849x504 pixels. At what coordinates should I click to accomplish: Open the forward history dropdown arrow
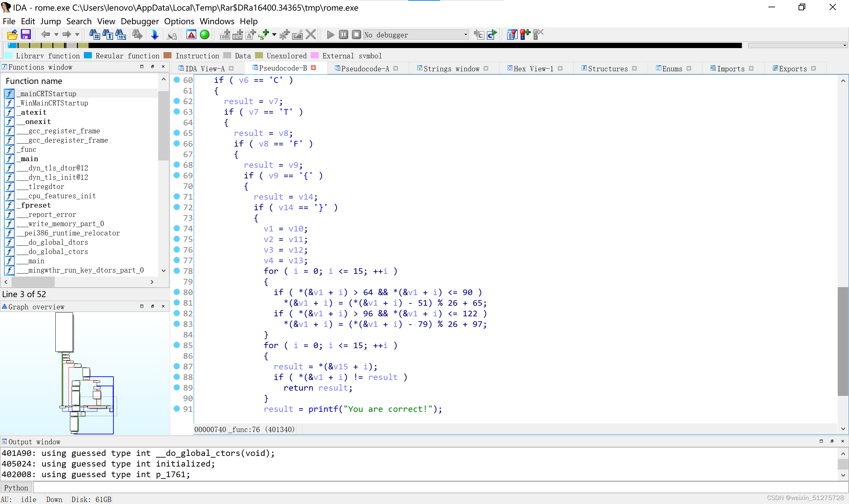tap(77, 34)
